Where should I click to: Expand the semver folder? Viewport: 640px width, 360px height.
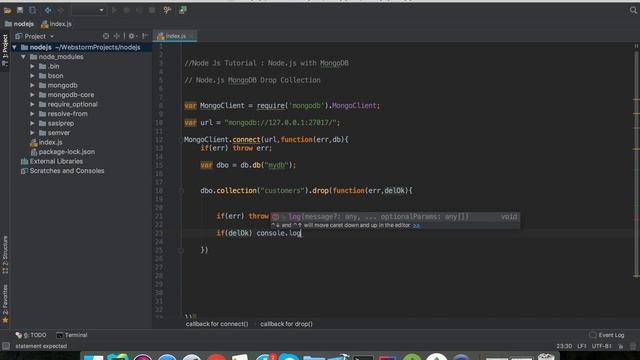[32, 133]
